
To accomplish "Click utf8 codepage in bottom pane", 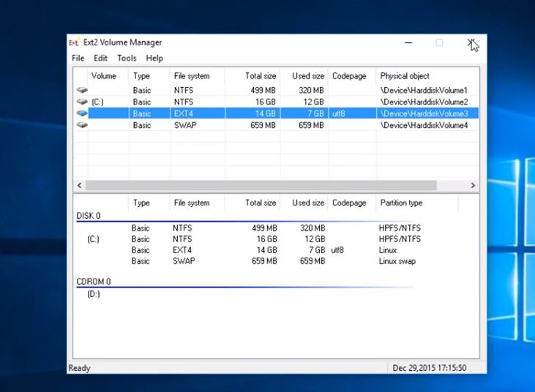I will pyautogui.click(x=337, y=250).
